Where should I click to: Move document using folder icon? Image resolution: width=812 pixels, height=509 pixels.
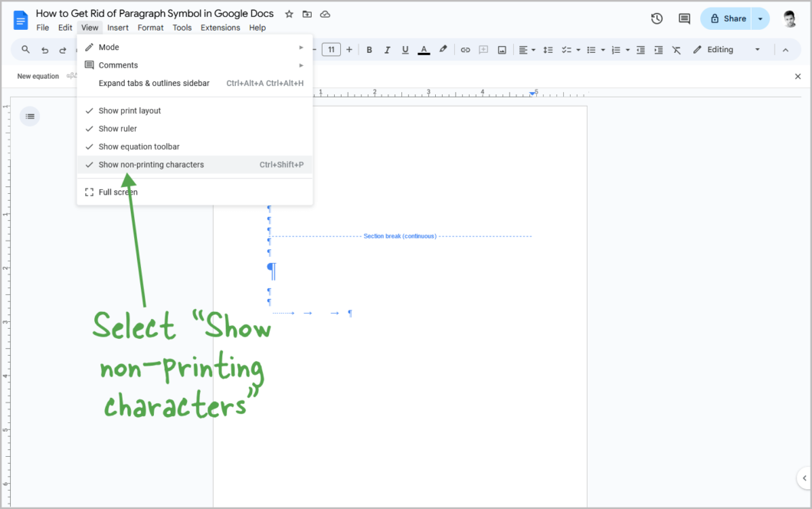tap(307, 14)
